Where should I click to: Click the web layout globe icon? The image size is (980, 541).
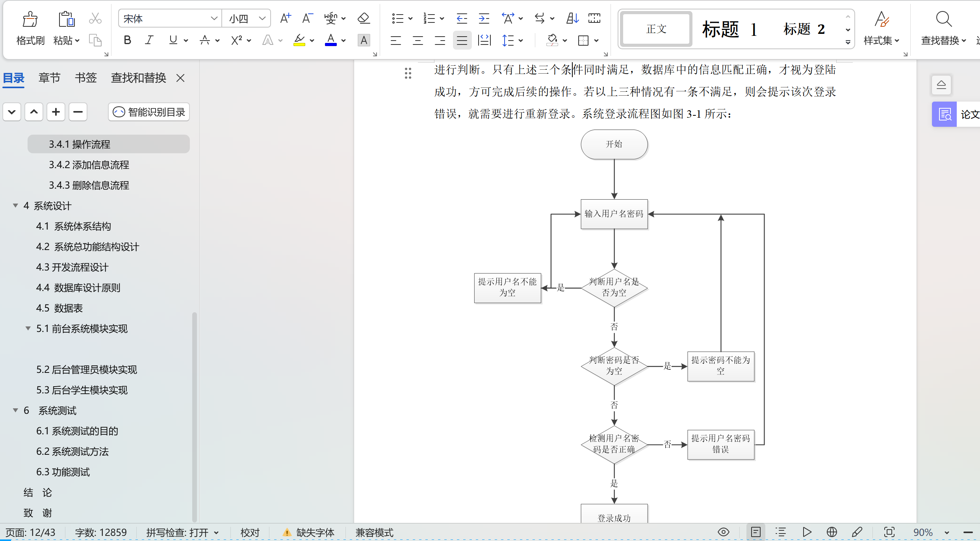[x=832, y=532]
